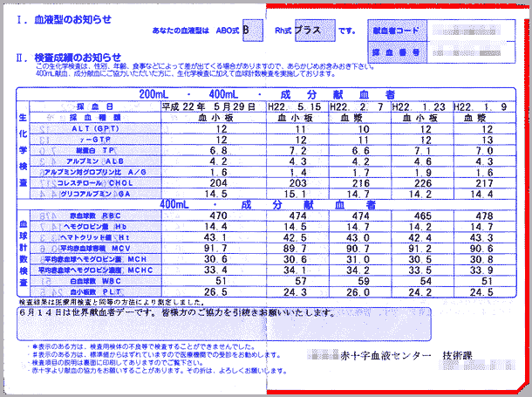Click the CHOL value 204
Viewport: 532px width, 397px height.
tap(218, 183)
